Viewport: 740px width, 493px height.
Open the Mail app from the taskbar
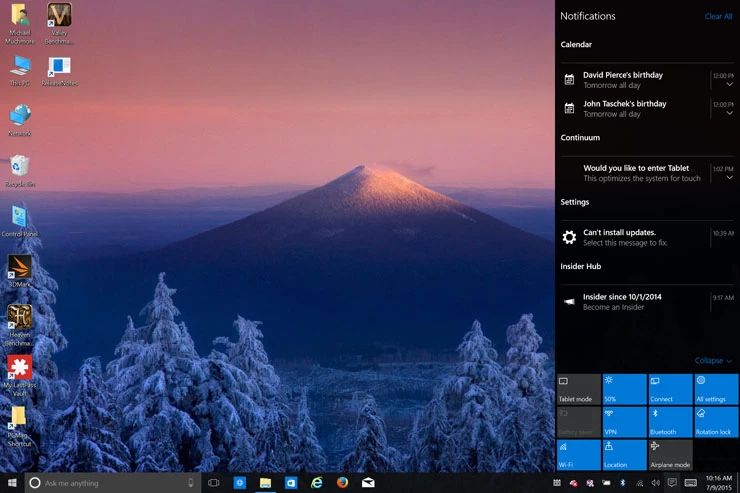[368, 483]
